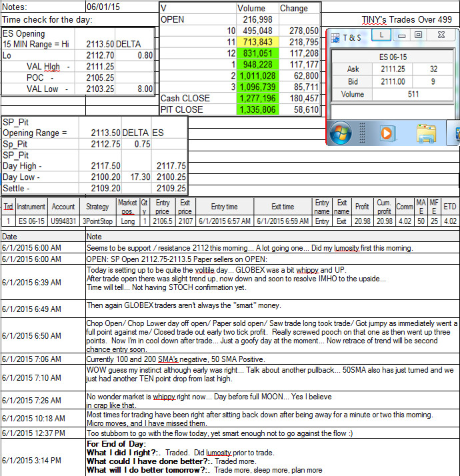Click the Entry time column header
The width and height of the screenshot is (460, 476).
click(224, 207)
